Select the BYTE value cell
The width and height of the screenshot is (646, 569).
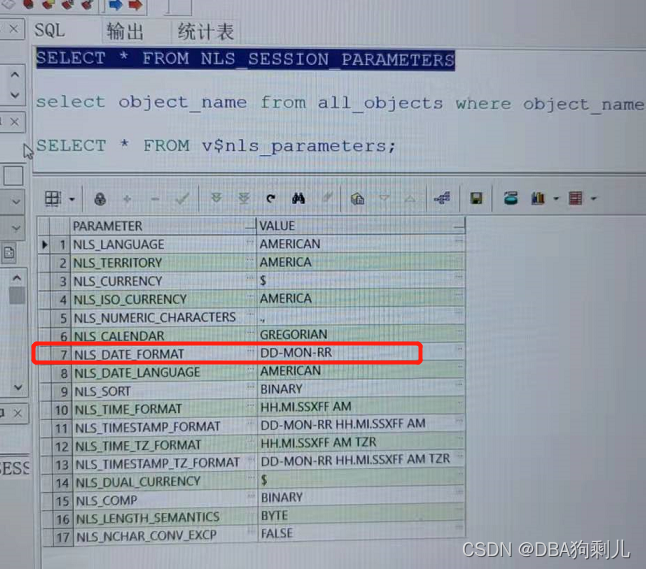click(x=361, y=515)
